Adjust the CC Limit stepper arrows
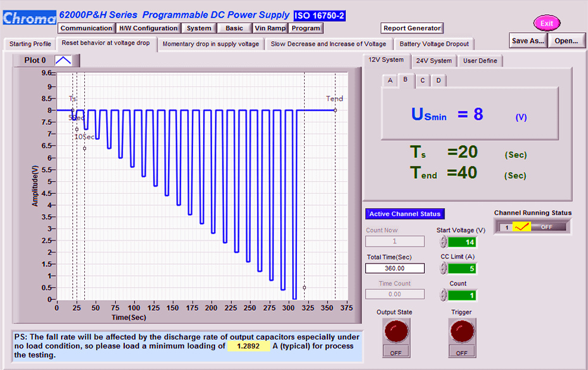This screenshot has height=370, width=588. tap(443, 268)
